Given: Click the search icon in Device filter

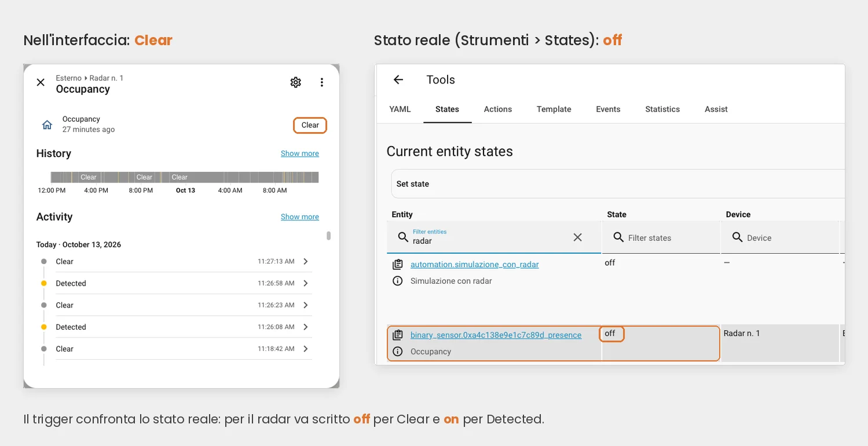Looking at the screenshot, I should [737, 237].
